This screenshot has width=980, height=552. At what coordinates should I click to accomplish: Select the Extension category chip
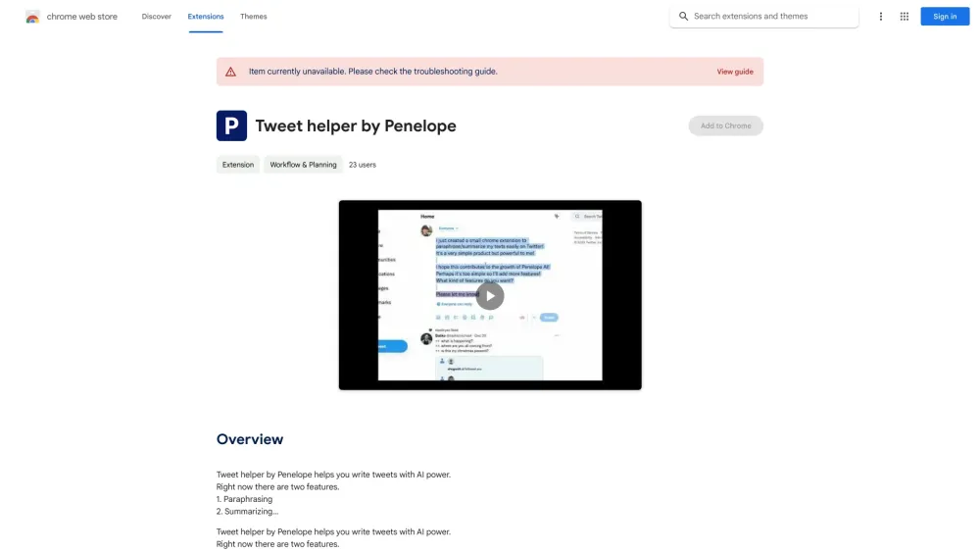pyautogui.click(x=238, y=165)
